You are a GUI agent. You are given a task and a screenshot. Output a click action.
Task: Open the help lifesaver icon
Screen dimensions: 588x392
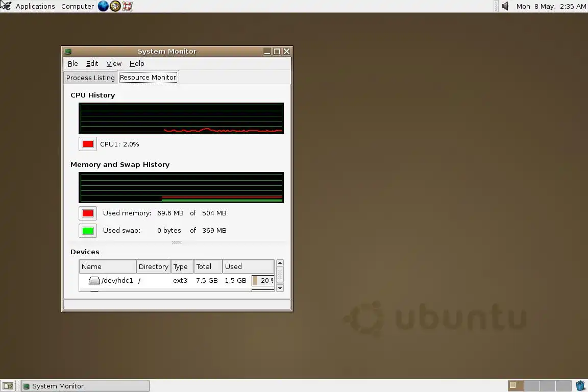[x=128, y=6]
